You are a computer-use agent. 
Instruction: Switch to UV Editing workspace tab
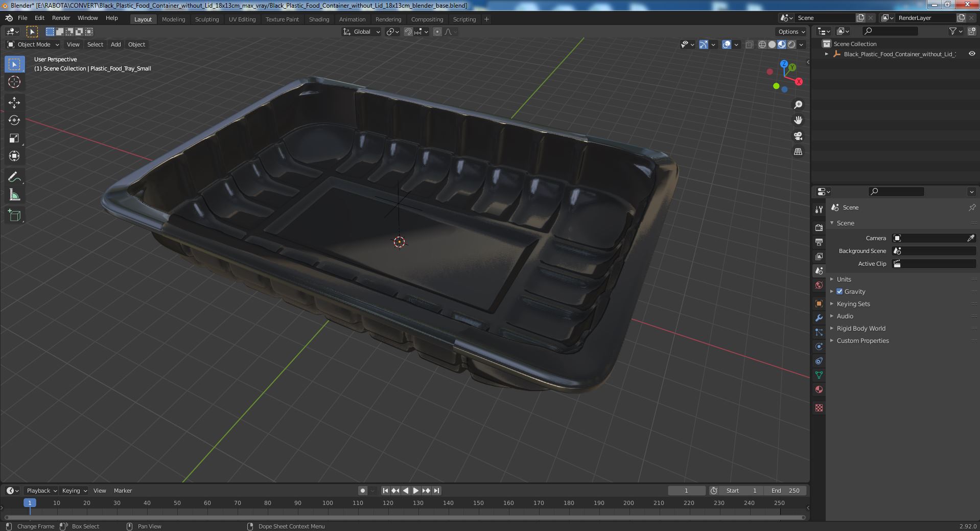click(x=242, y=19)
